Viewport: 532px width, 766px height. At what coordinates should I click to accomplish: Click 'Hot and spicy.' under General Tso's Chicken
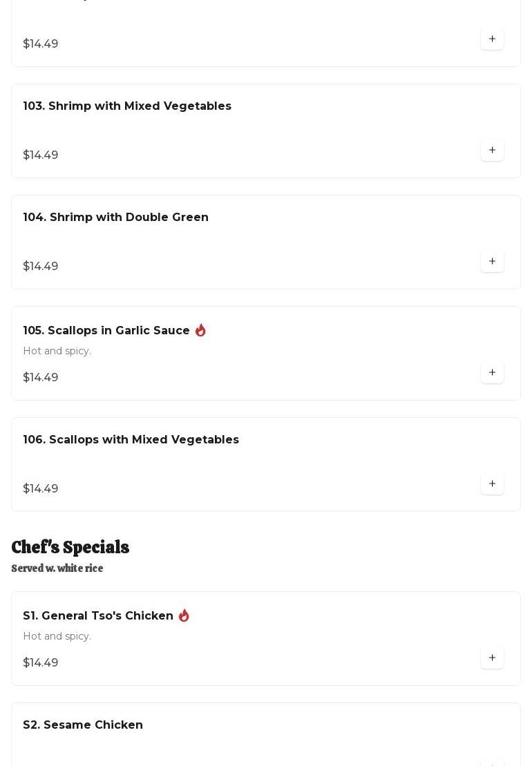pyautogui.click(x=57, y=636)
